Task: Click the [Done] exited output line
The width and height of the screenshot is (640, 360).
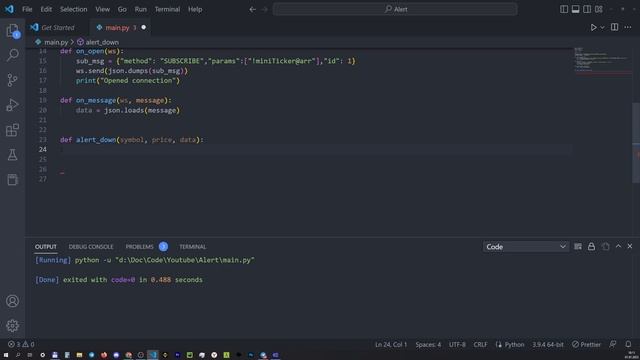Action: pos(119,280)
